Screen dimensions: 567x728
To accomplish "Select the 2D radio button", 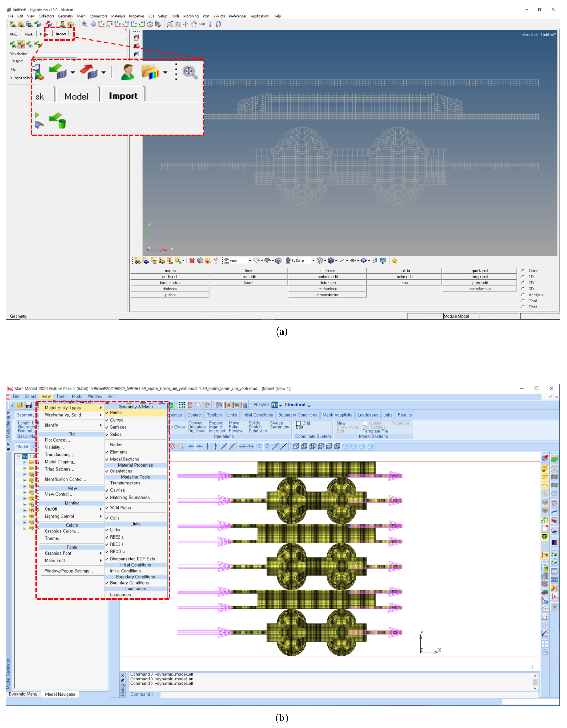I will click(523, 283).
